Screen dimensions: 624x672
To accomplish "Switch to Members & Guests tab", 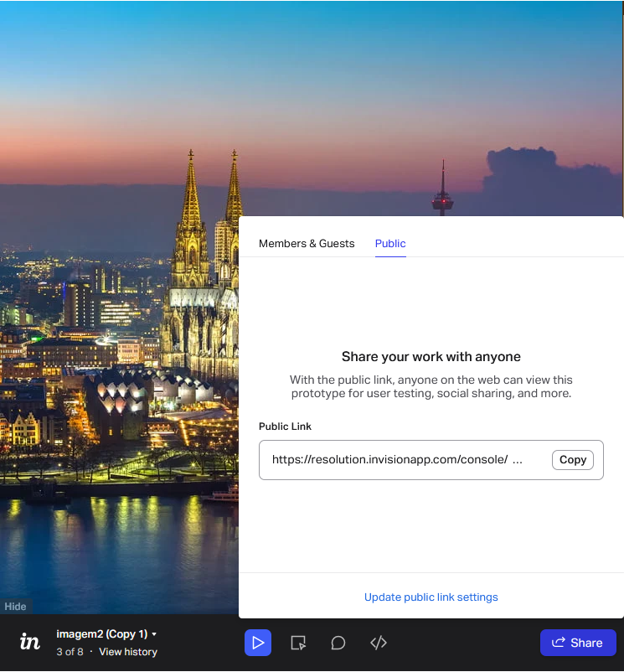I will [x=307, y=244].
